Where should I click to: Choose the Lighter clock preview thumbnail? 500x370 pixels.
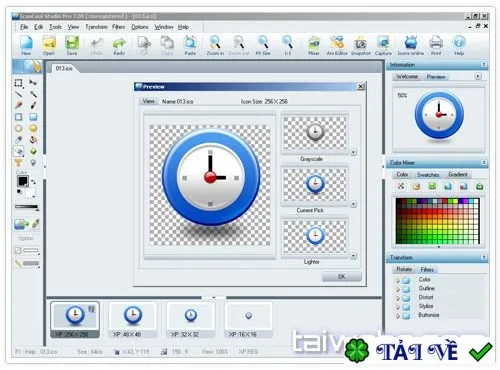[x=315, y=237]
